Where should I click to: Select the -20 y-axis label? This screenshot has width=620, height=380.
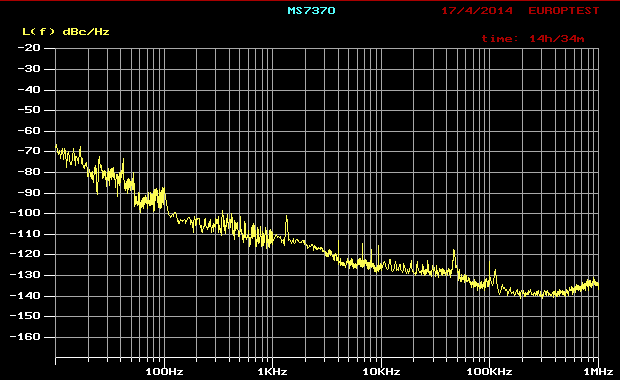click(x=29, y=48)
